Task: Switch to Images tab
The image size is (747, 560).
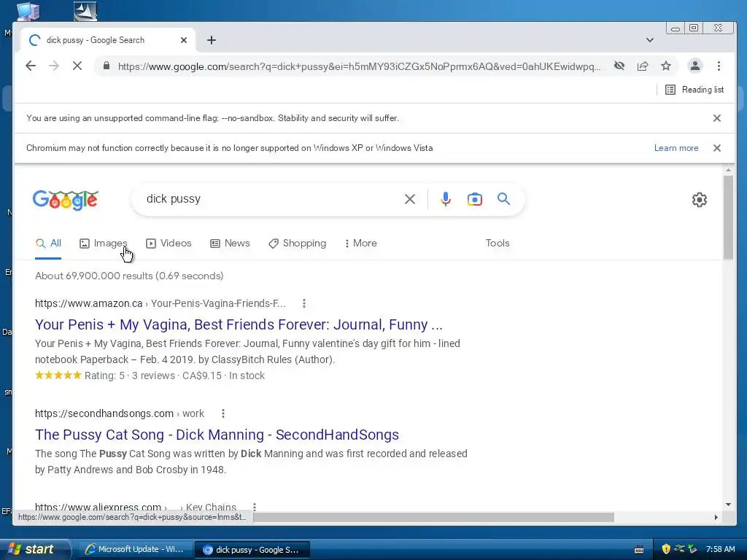Action: tap(104, 244)
